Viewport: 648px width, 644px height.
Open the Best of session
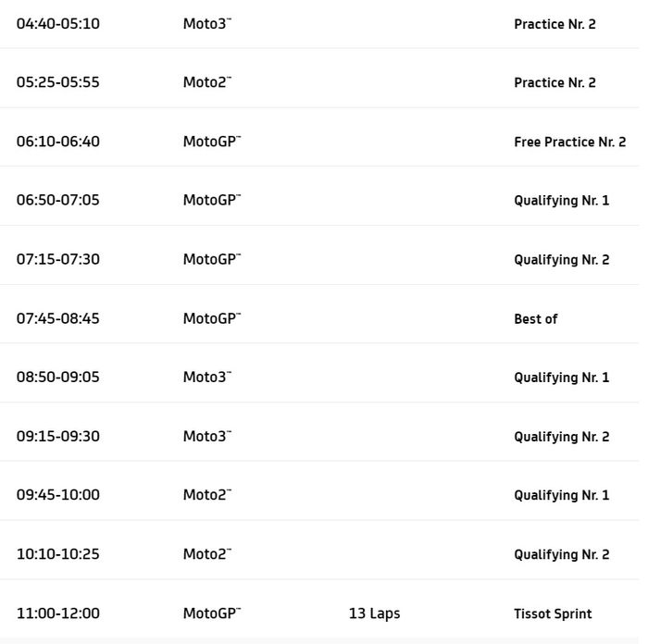536,318
